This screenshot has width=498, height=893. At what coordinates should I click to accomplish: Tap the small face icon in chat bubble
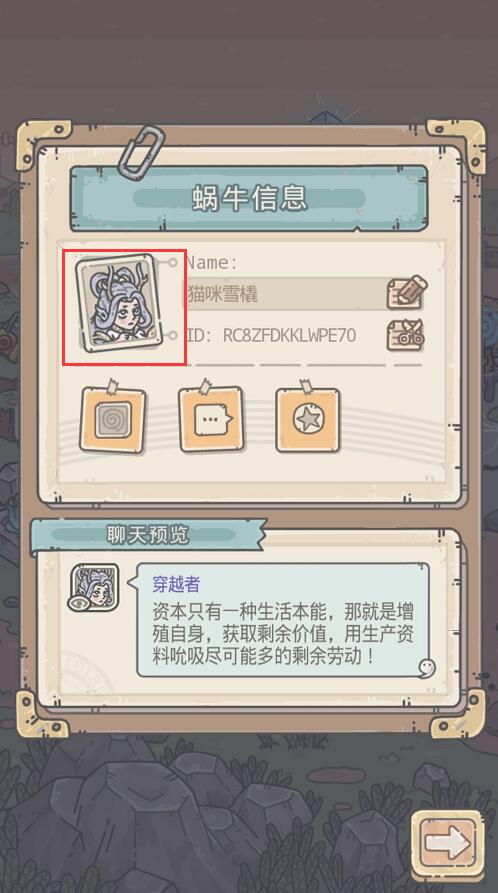[x=426, y=667]
